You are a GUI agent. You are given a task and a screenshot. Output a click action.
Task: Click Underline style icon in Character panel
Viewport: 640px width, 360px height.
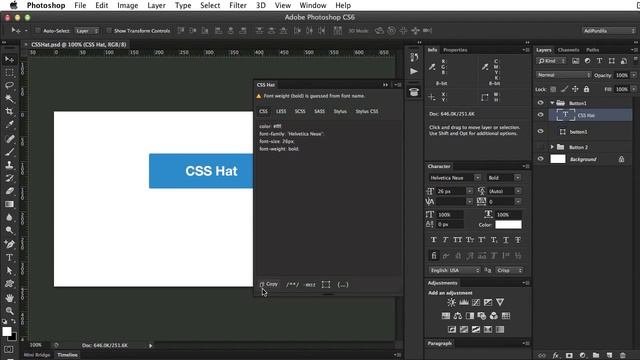tap(506, 240)
